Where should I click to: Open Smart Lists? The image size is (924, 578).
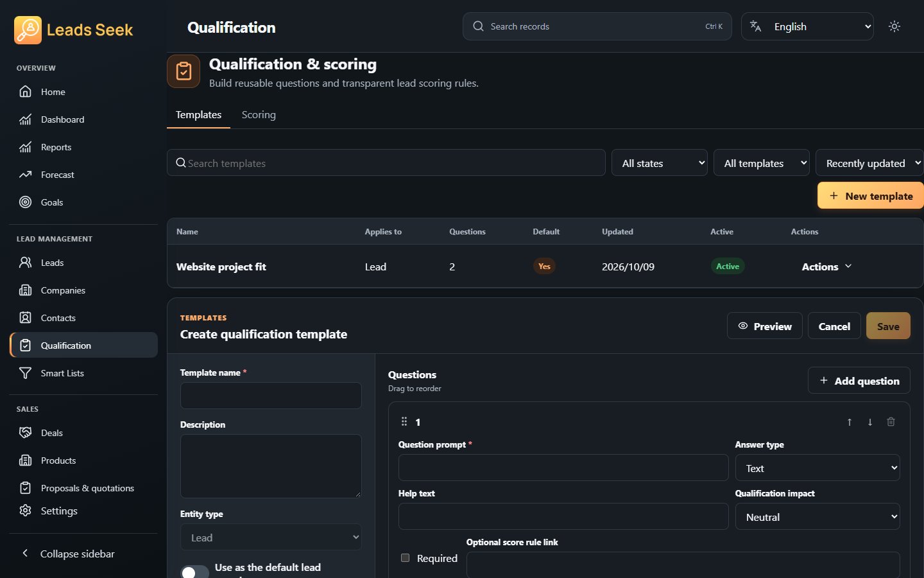pyautogui.click(x=83, y=373)
